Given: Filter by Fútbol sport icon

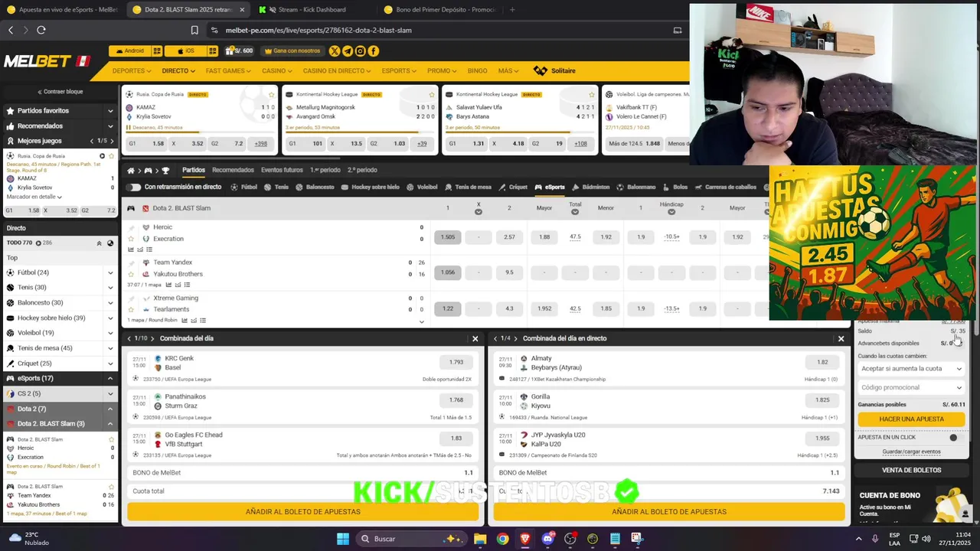Looking at the screenshot, I should (x=244, y=187).
